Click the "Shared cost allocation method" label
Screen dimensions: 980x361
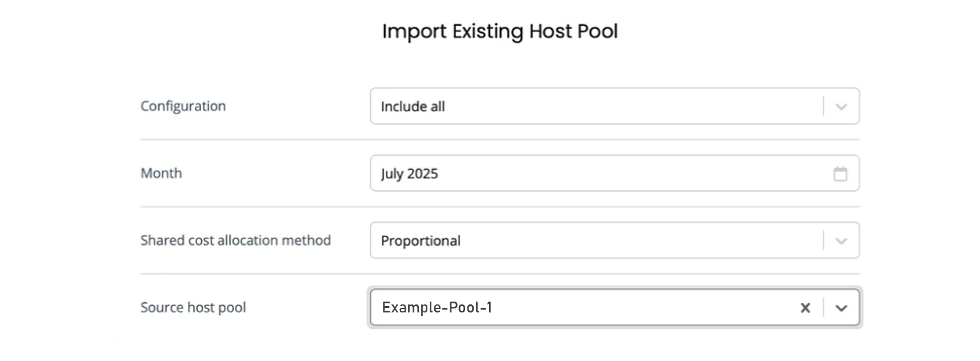pos(235,240)
